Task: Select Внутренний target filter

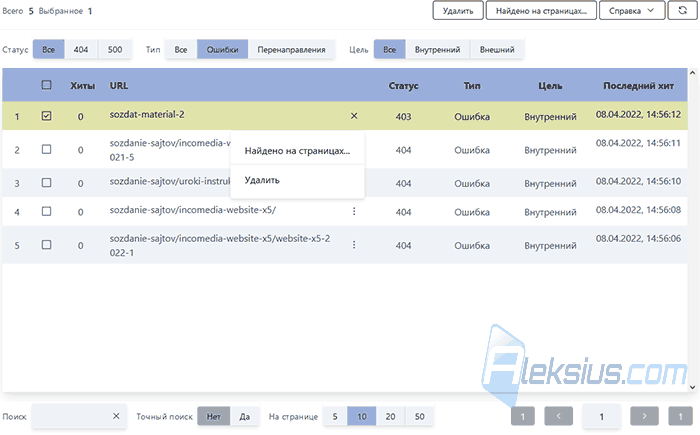Action: (438, 50)
